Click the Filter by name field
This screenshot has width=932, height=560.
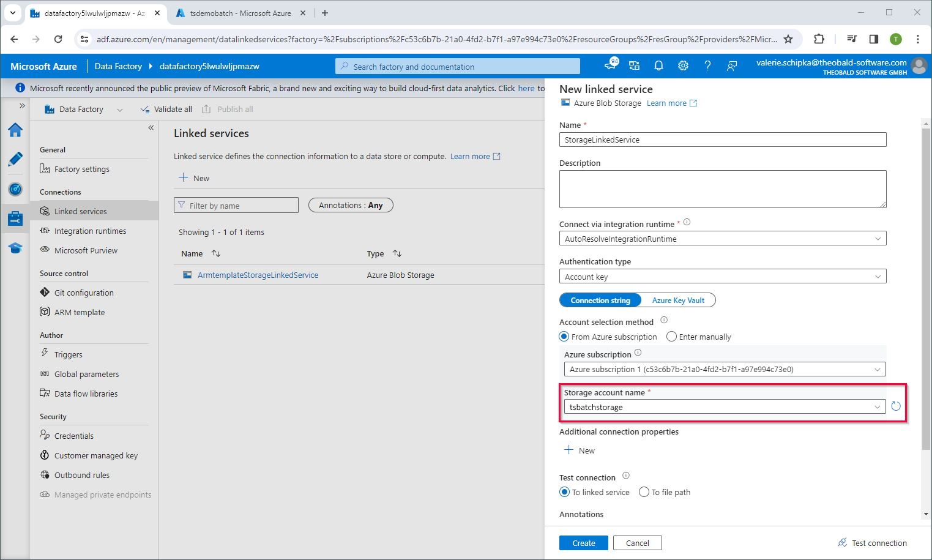236,206
